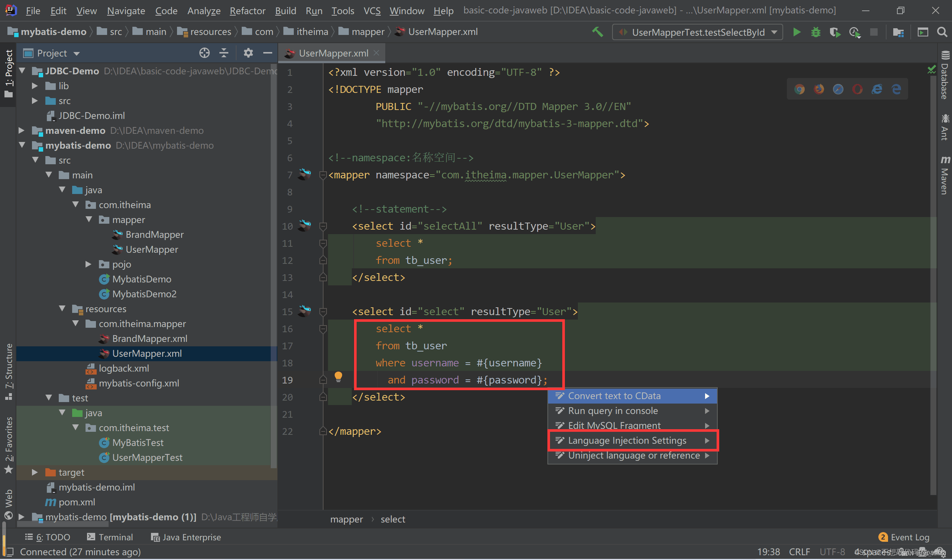Open the Terminal tool window

point(110,537)
